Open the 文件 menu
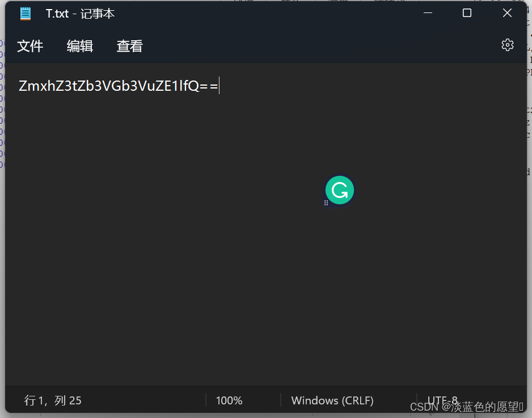Viewport: 532px width, 418px height. (x=30, y=46)
